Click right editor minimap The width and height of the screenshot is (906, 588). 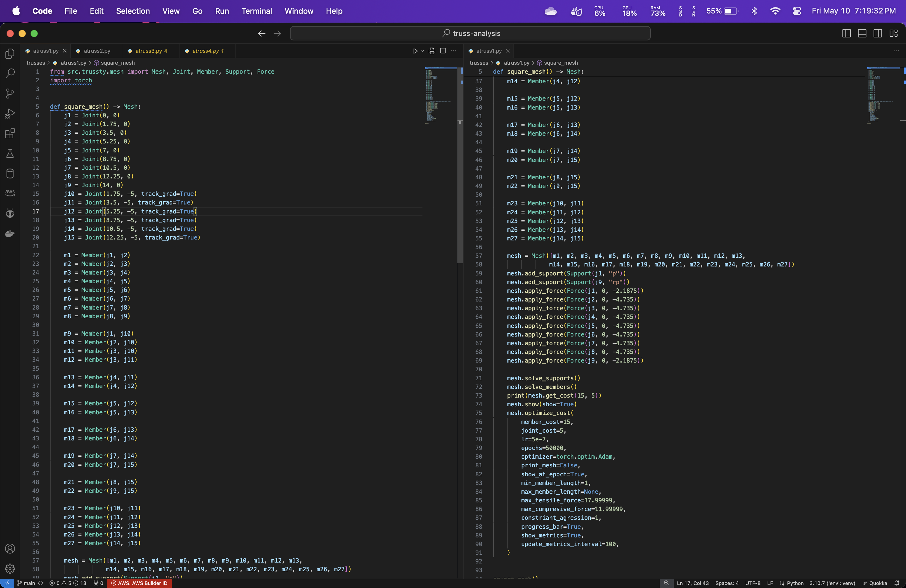pos(883,96)
